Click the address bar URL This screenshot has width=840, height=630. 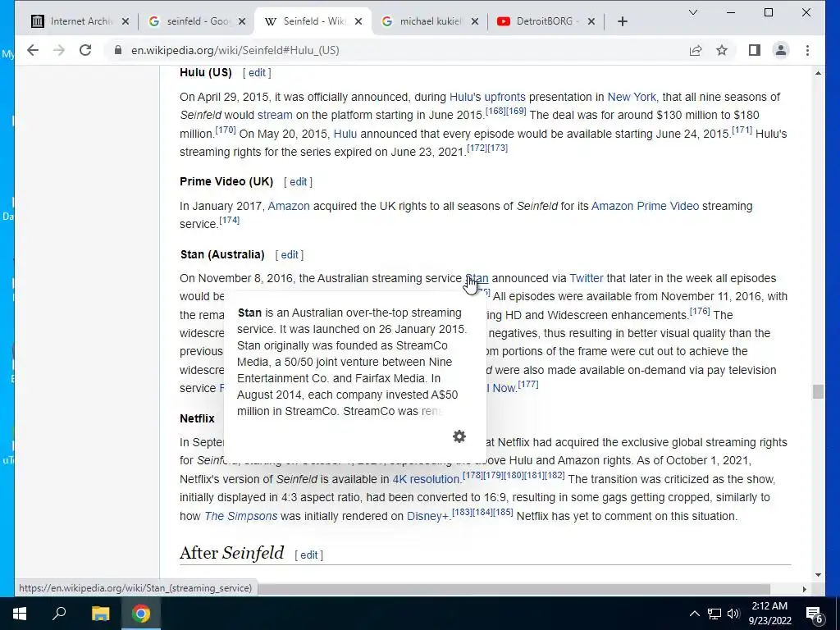[x=235, y=50]
